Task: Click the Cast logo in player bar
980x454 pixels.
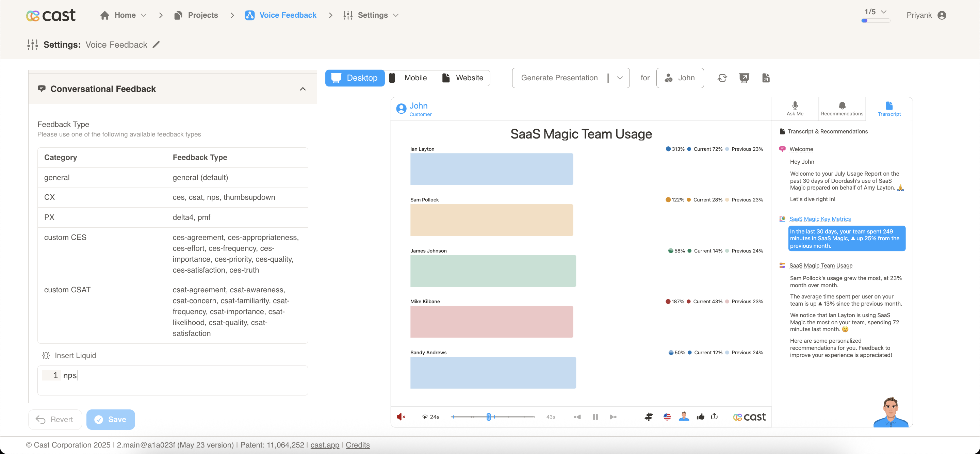Action: tap(749, 417)
